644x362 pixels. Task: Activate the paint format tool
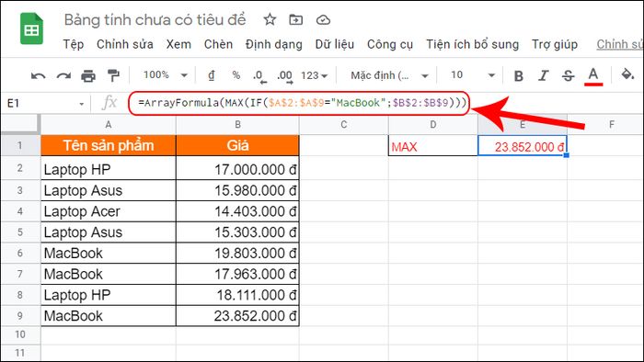click(x=113, y=75)
